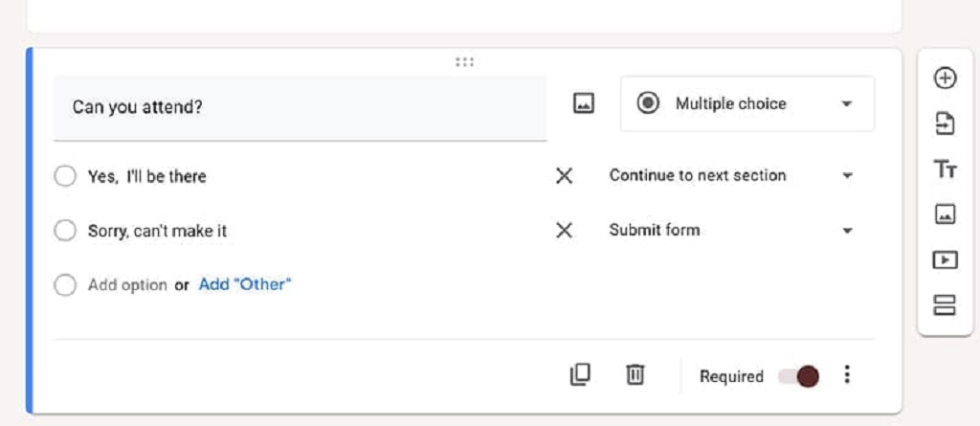Expand the Continue to next section dropdown
980x426 pixels.
pos(731,176)
